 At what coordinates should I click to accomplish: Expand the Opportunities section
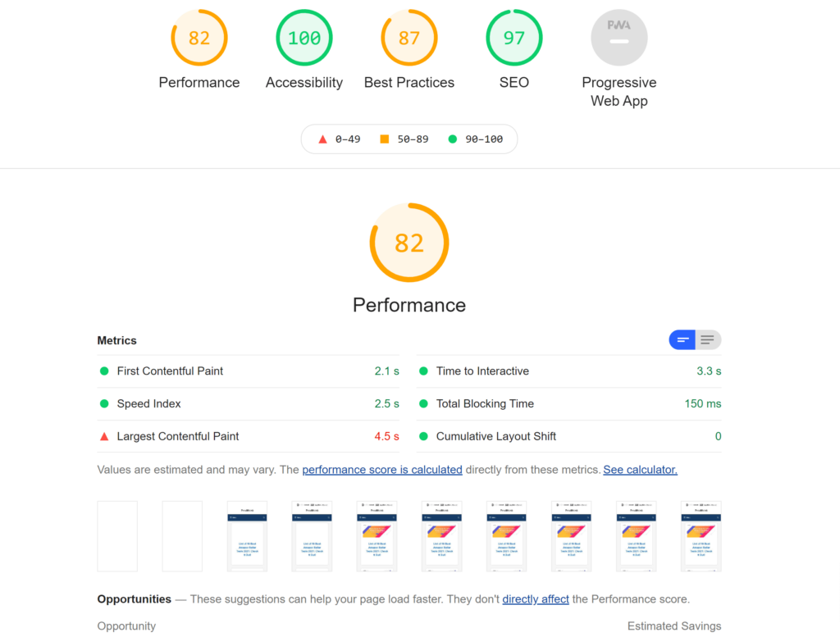pyautogui.click(x=134, y=598)
